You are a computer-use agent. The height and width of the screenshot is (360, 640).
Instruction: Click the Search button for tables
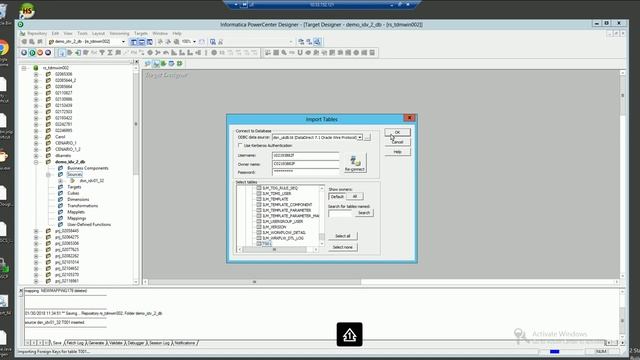click(x=364, y=213)
